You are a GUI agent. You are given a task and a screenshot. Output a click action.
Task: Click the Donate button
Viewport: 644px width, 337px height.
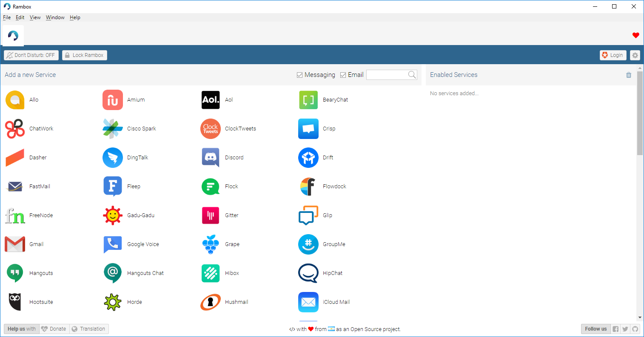(x=54, y=329)
